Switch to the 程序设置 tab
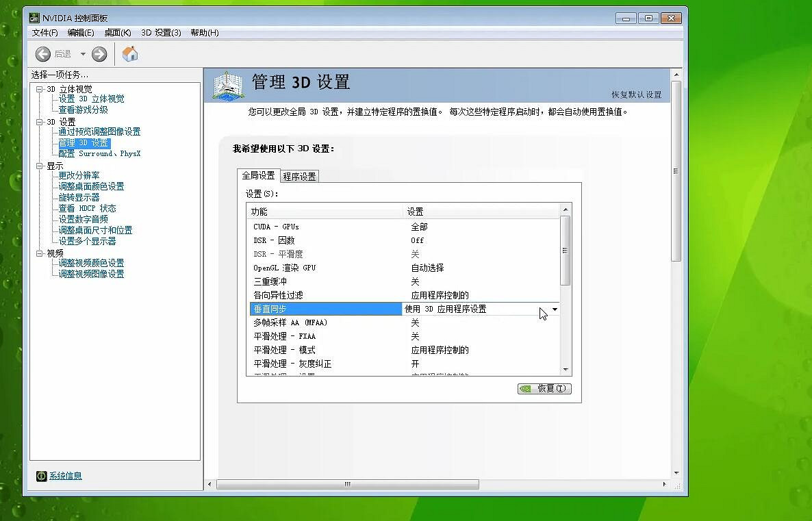Viewport: 812px width, 521px height. 298,175
